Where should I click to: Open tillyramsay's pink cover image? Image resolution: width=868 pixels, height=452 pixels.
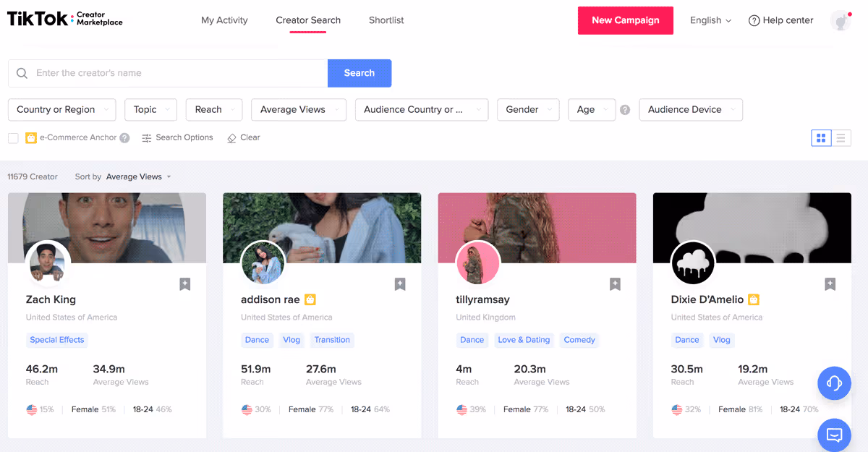[537, 228]
